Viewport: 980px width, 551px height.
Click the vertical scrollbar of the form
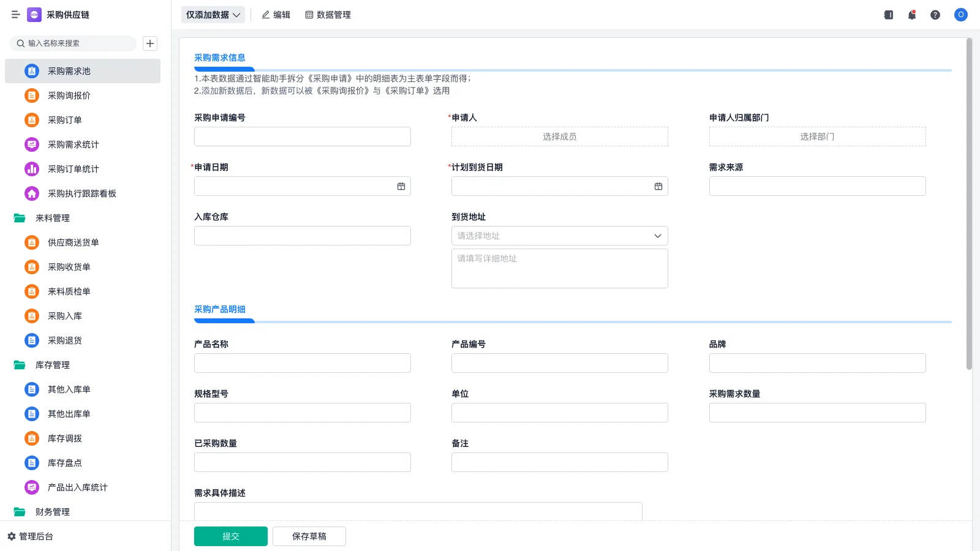(x=969, y=204)
